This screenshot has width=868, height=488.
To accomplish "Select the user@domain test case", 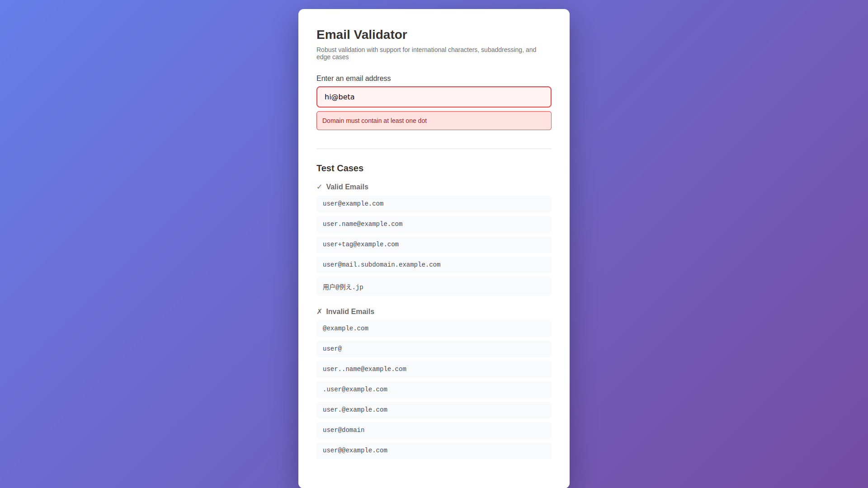I will point(434,430).
